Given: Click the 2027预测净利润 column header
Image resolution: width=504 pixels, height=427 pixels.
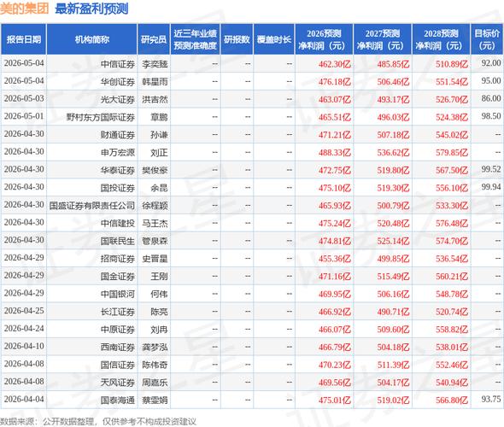Looking at the screenshot, I should (x=383, y=39).
